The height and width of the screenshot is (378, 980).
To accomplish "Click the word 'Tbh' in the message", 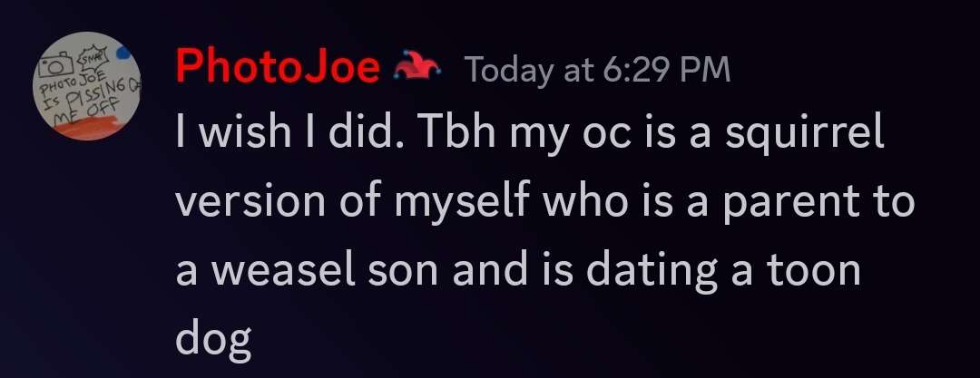I will click(x=463, y=137).
